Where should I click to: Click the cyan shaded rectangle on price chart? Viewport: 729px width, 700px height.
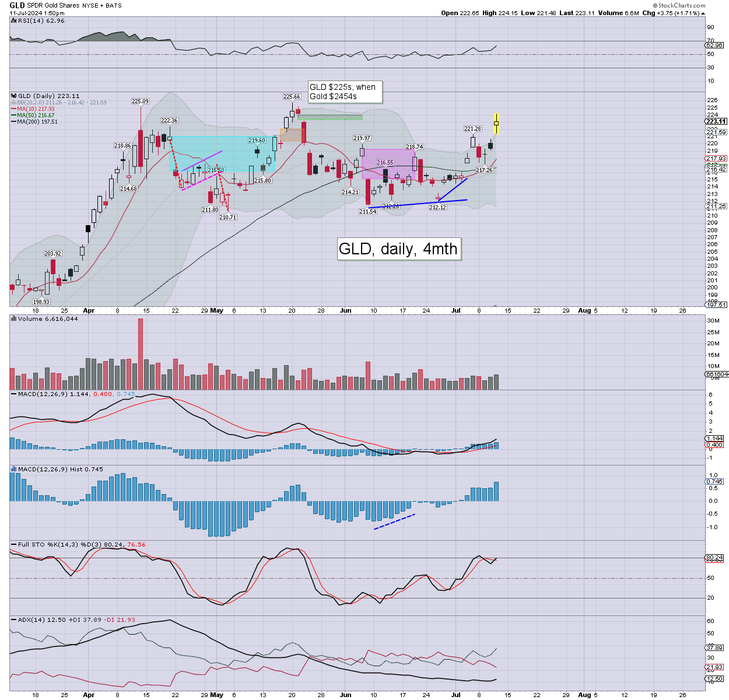tap(222, 153)
